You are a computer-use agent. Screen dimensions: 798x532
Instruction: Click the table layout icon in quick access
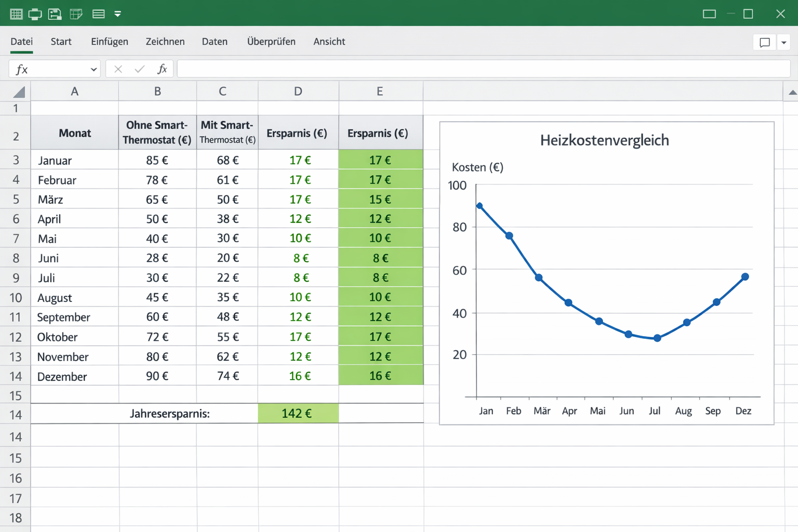coord(76,14)
